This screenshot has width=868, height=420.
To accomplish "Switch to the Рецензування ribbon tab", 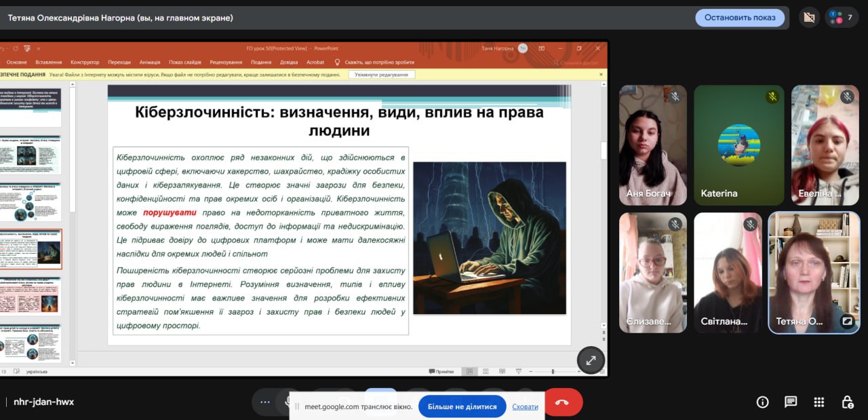I will point(226,62).
